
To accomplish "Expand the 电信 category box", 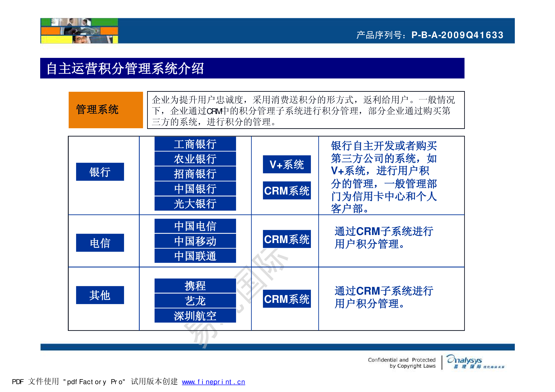I will tap(100, 243).
